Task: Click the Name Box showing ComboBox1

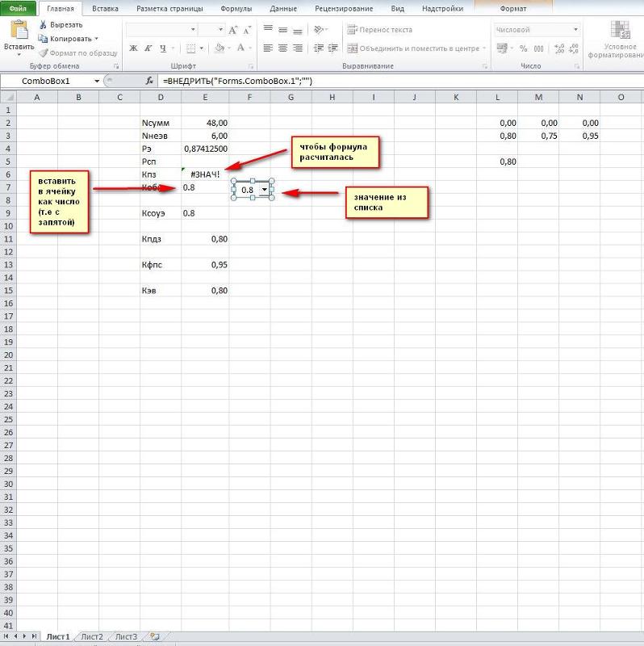Action: pos(46,82)
